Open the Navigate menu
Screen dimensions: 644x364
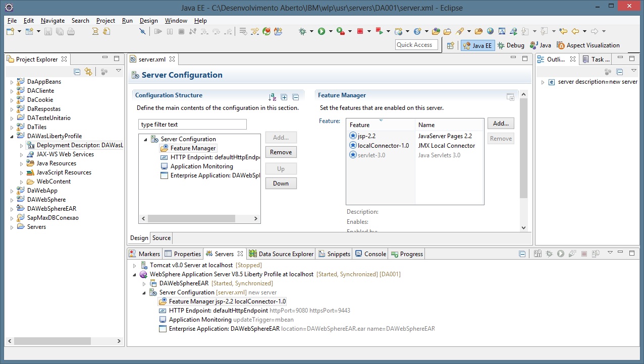click(52, 21)
